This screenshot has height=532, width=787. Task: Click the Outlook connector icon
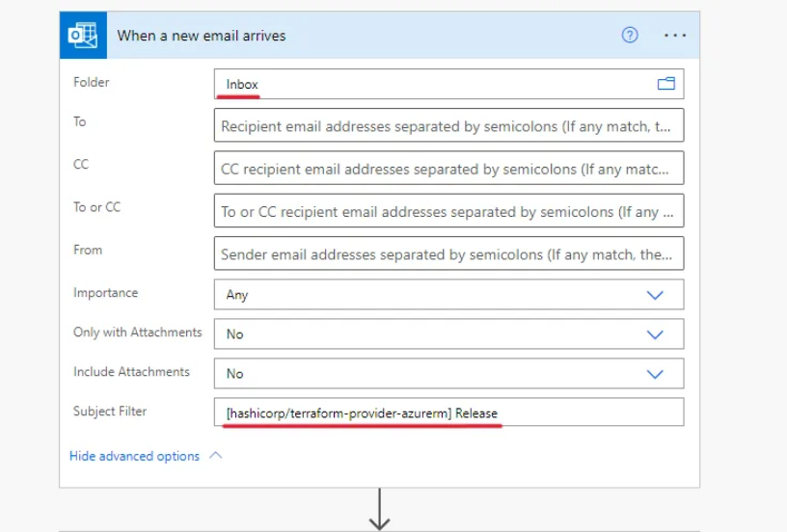(82, 36)
